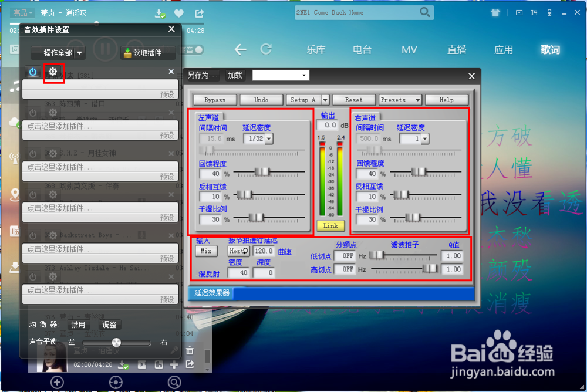Image resolution: width=587 pixels, height=392 pixels.
Task: Open preset combo box beside 加载
Action: (281, 75)
